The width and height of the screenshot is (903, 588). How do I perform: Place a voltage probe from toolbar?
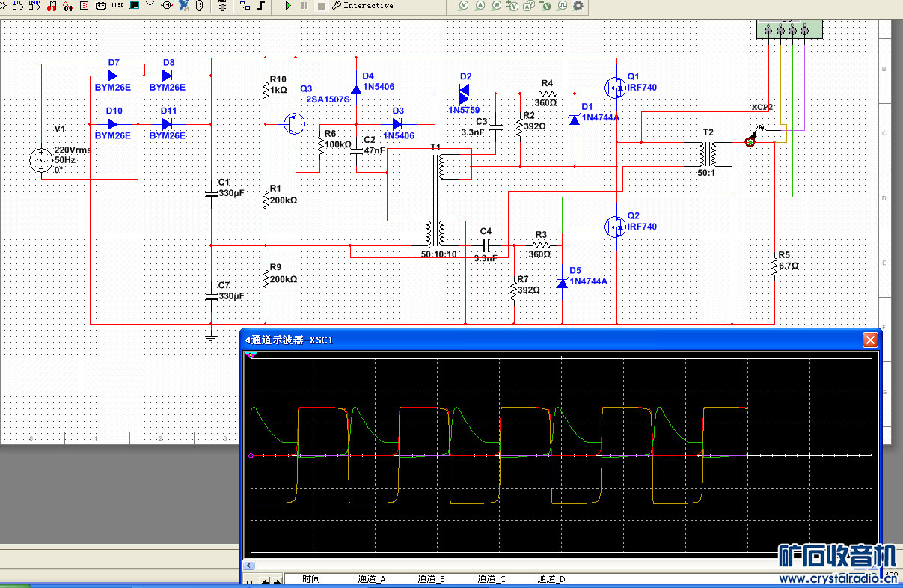463,6
